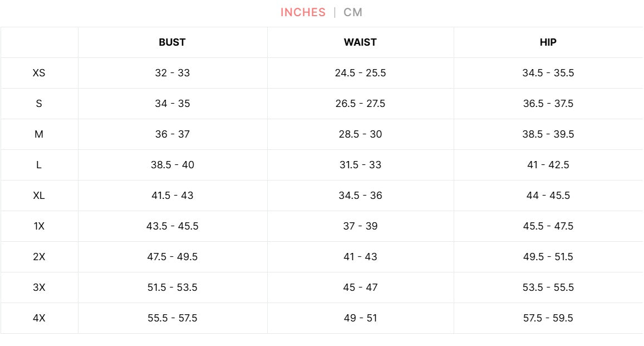
Task: Select the XL size row label
Action: click(39, 196)
